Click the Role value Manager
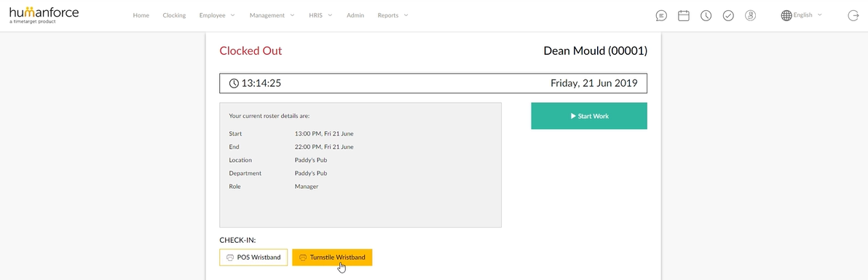The image size is (868, 280). pos(307,187)
